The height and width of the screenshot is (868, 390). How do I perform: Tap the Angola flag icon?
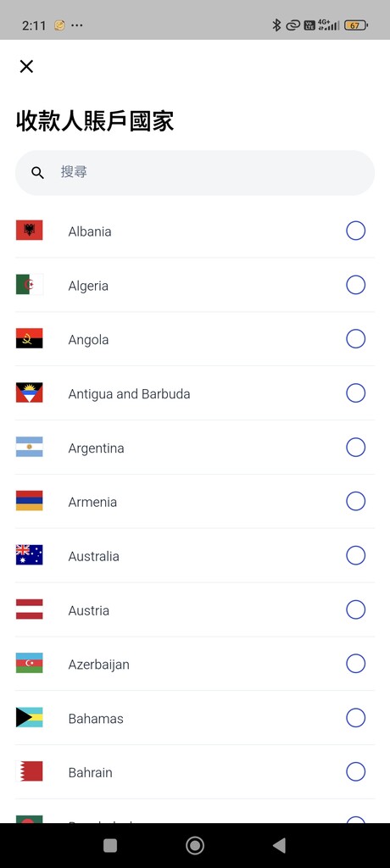[x=30, y=338]
